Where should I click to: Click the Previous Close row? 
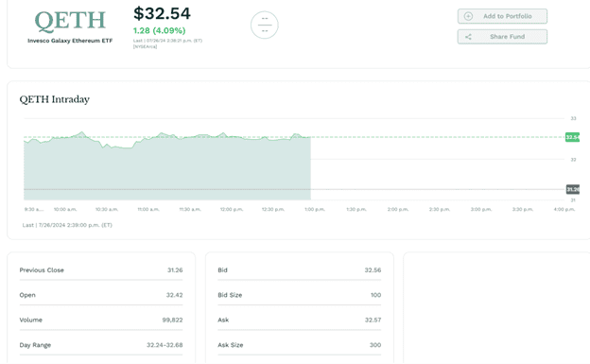[101, 269]
